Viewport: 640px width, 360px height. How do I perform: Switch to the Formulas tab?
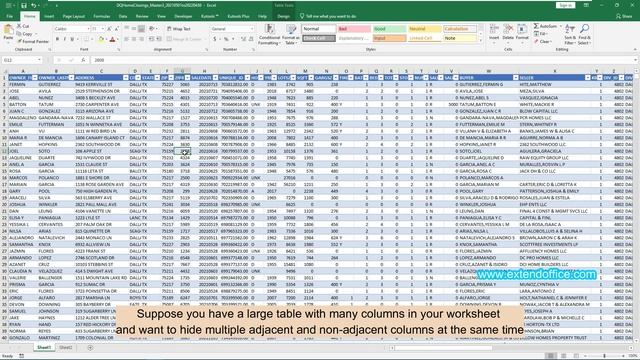[102, 16]
